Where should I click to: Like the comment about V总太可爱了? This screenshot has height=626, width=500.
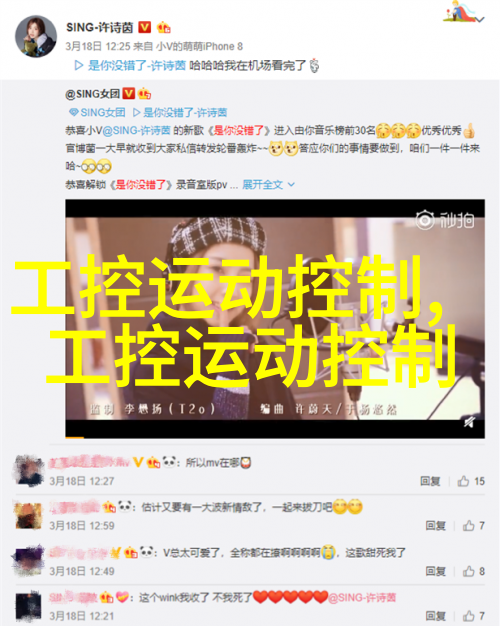[474, 572]
